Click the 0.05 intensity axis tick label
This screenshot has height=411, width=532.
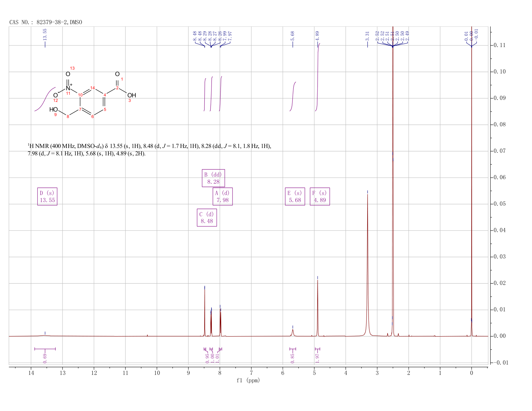click(x=500, y=204)
